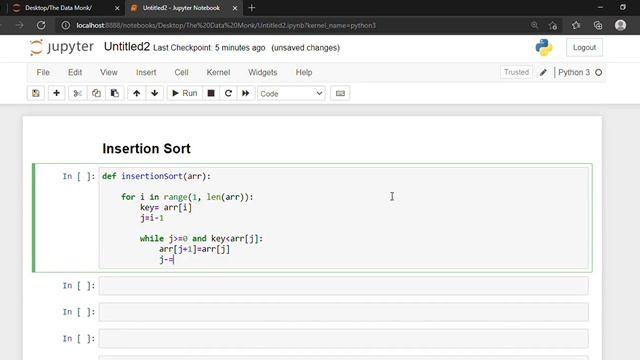Open the Insert menu

[x=146, y=72]
